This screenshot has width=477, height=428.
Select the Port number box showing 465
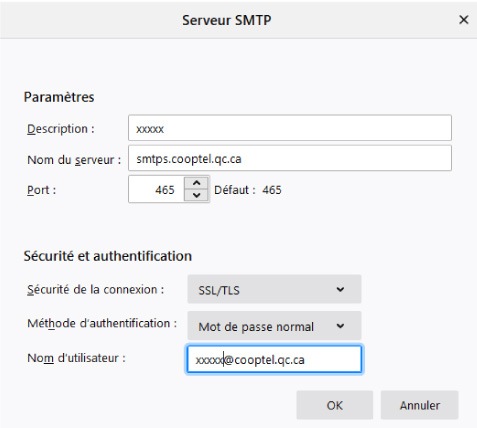(x=156, y=189)
